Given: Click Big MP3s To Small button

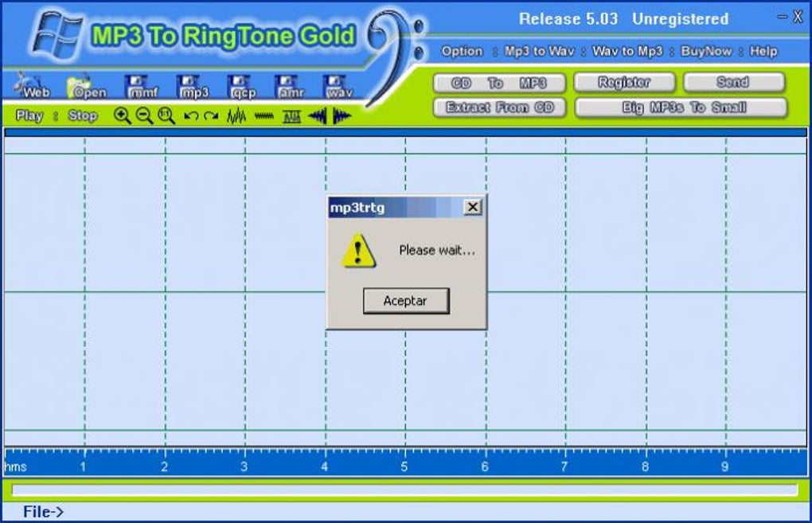Looking at the screenshot, I should pyautogui.click(x=681, y=107).
